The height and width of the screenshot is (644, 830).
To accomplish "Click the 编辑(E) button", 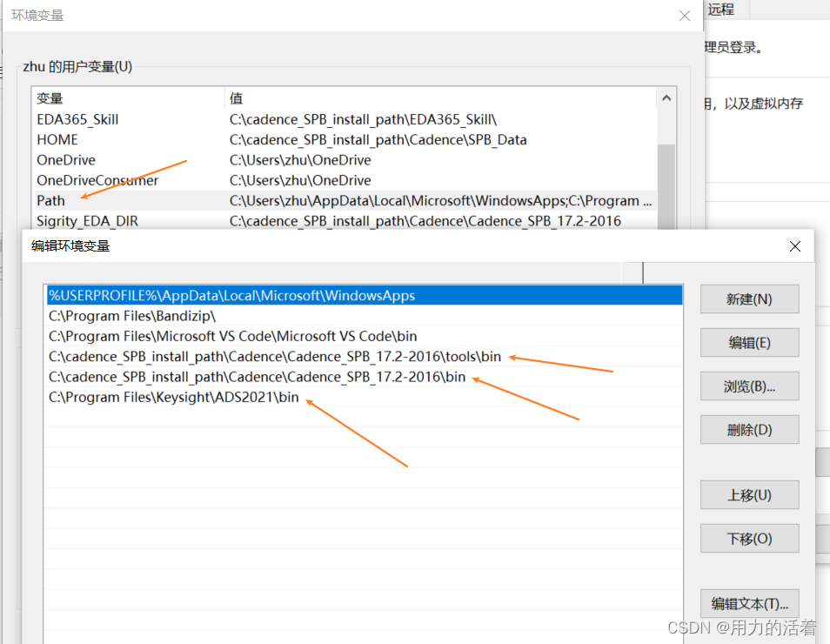I will [749, 343].
